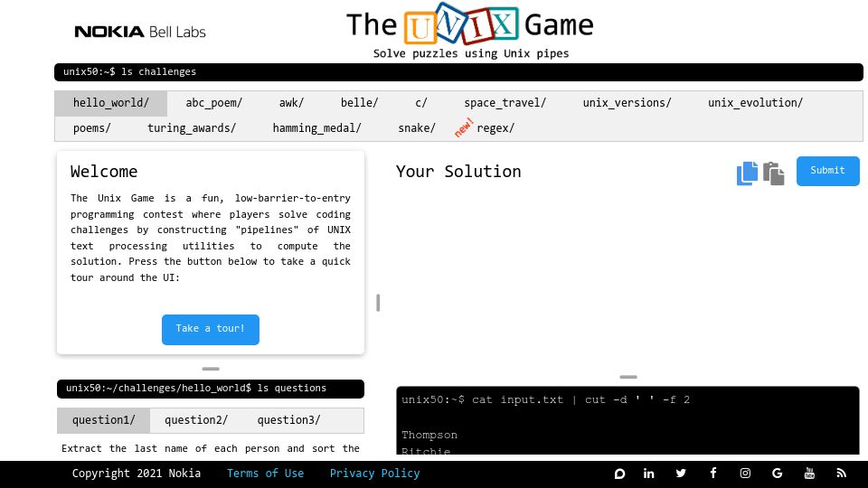Open the Google icon in footer
This screenshot has height=488, width=868.
[x=778, y=473]
